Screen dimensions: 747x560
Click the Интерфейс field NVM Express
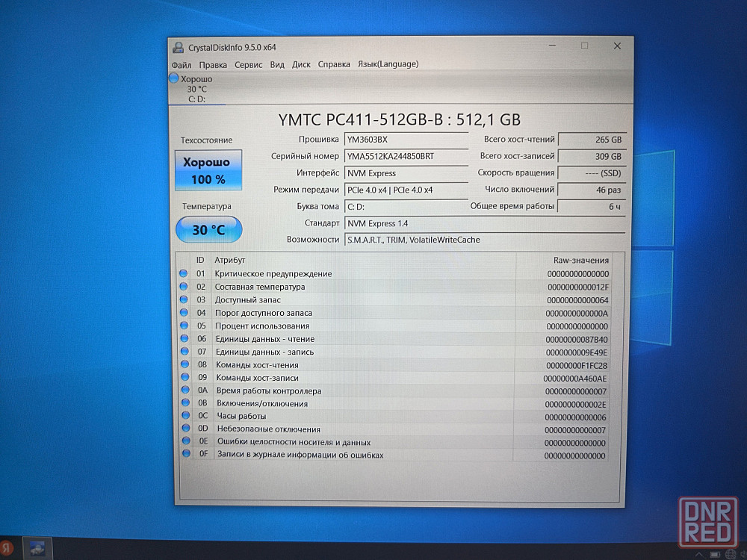tap(406, 173)
